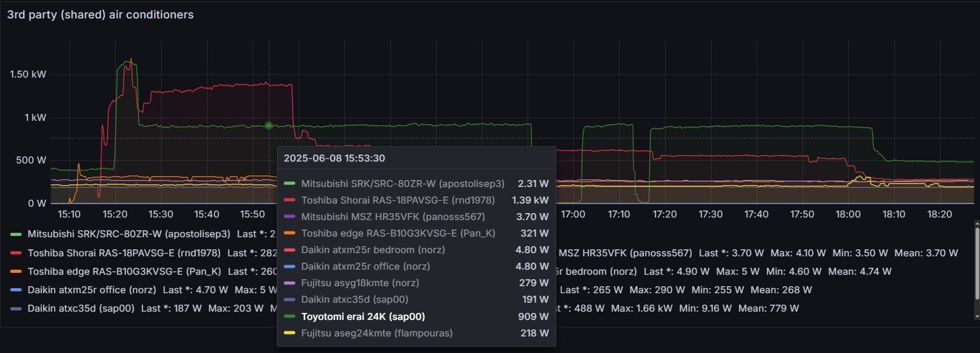Screen dimensions: 980x353
Task: Click the '18:00' time axis label
Action: click(x=850, y=215)
